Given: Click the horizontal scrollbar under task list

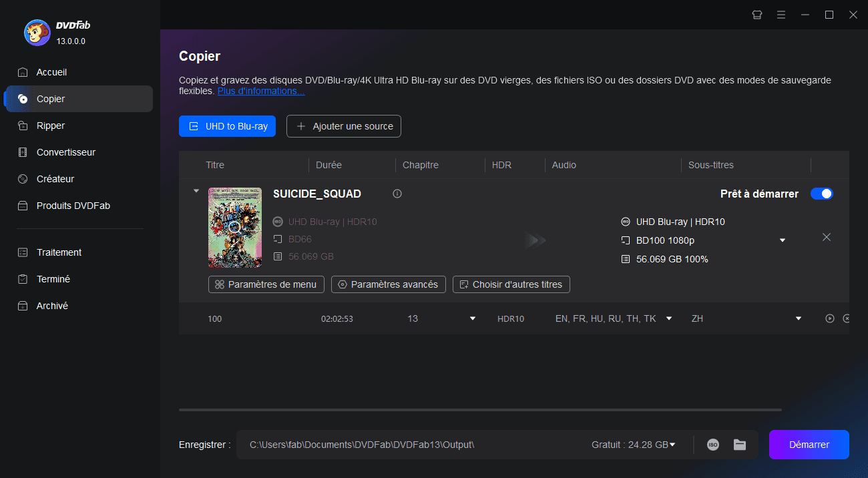Looking at the screenshot, I should (x=480, y=409).
